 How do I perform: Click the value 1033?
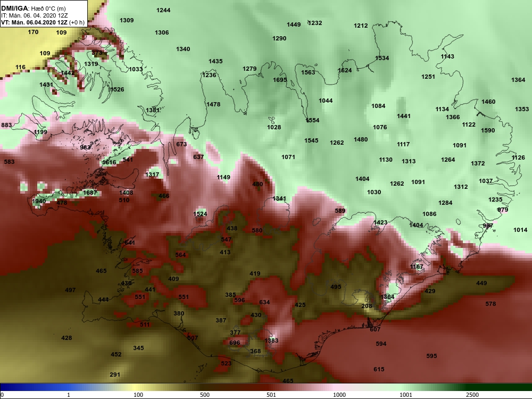click(x=136, y=69)
